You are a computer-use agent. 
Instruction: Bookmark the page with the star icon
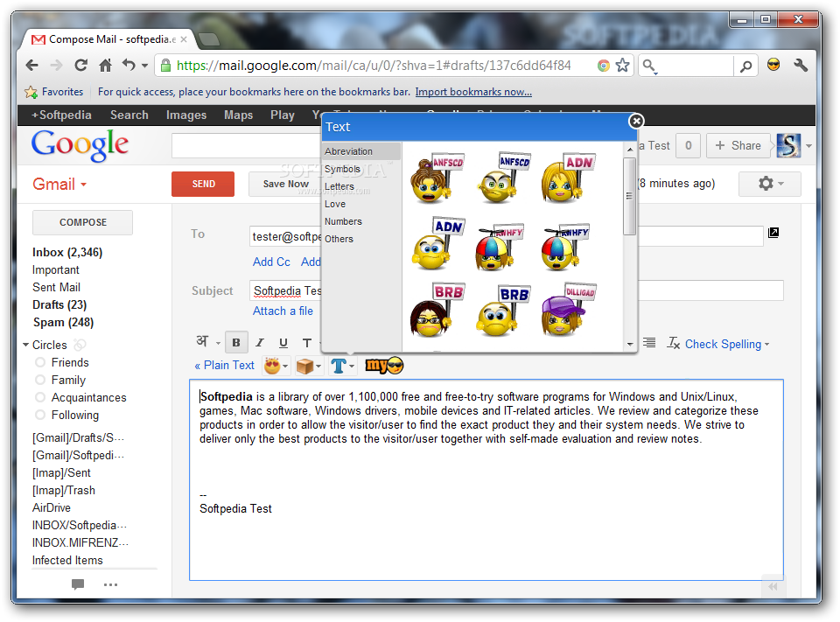622,66
